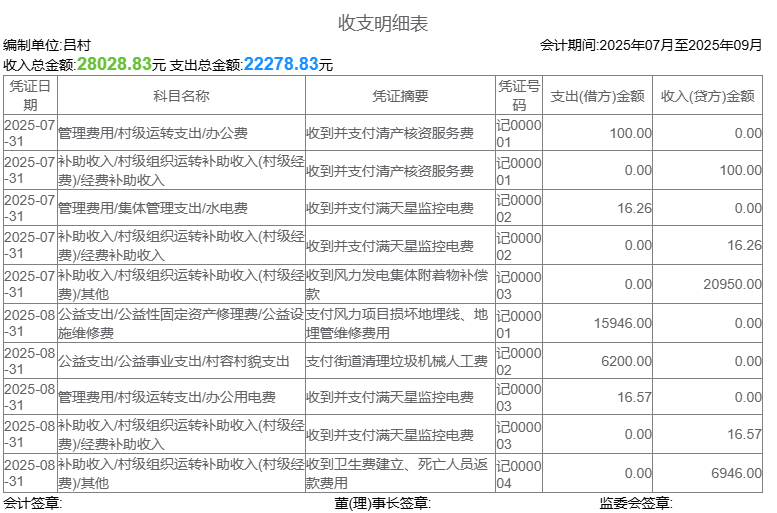Select expense amount 16.26
Screen dimensions: 777x513
click(x=634, y=208)
